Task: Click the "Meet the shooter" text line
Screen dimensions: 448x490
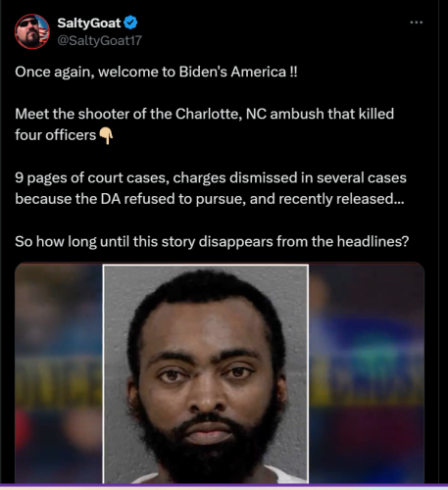Action: click(205, 114)
